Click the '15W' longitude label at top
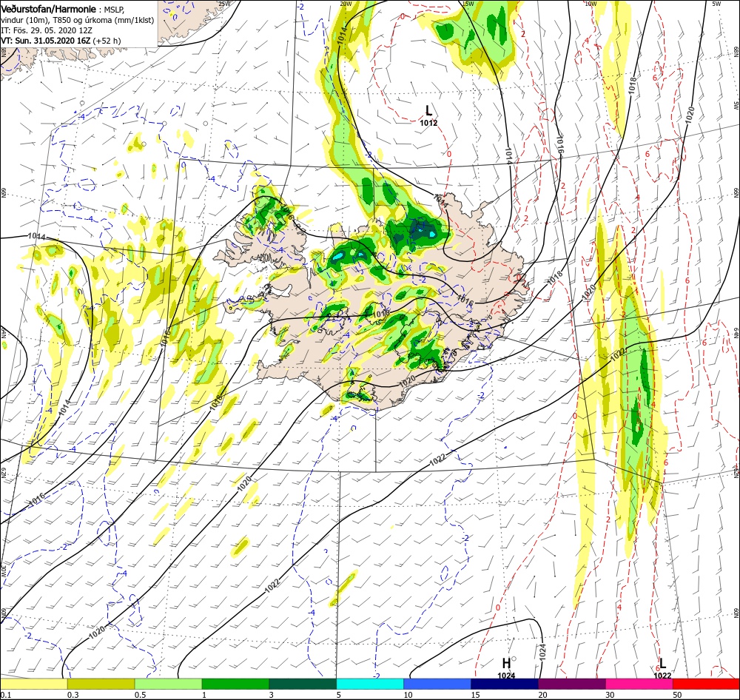740x700 pixels. click(x=468, y=4)
